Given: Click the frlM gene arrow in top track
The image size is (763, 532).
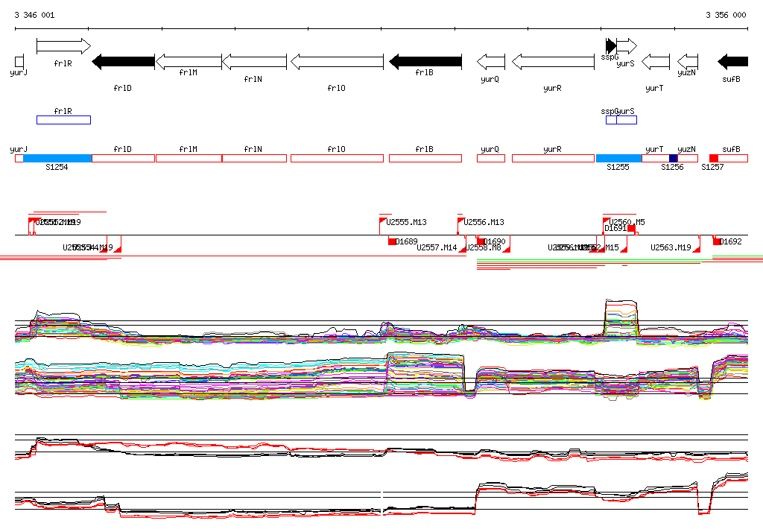Looking at the screenshot, I should pyautogui.click(x=189, y=62).
